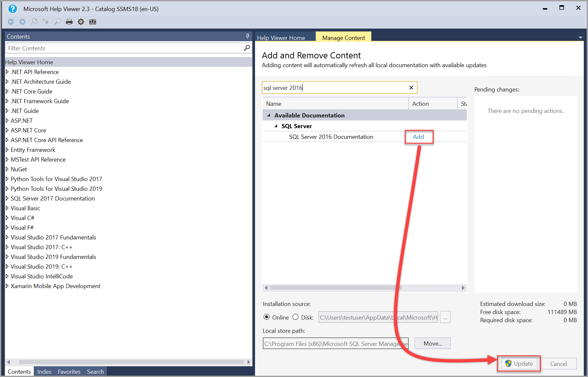
Task: Switch to the Help Viewer Home tab
Action: tap(281, 38)
